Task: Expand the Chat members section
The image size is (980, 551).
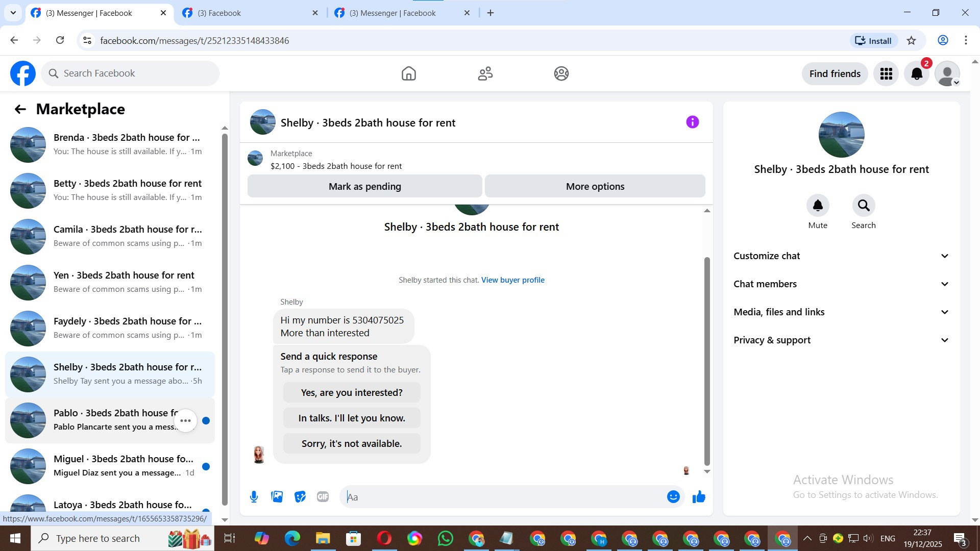Action: click(841, 284)
